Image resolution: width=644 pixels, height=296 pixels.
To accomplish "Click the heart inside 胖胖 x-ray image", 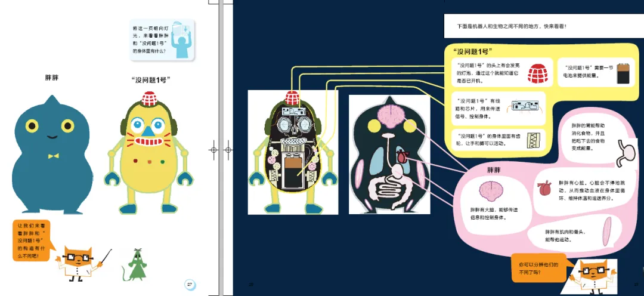I will (402, 156).
